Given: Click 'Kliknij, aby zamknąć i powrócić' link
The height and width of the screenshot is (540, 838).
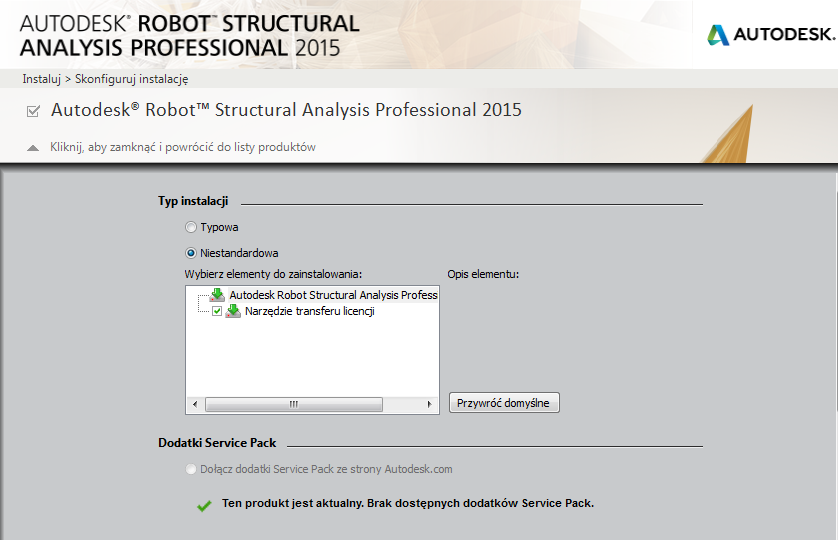Looking at the screenshot, I should tap(183, 147).
